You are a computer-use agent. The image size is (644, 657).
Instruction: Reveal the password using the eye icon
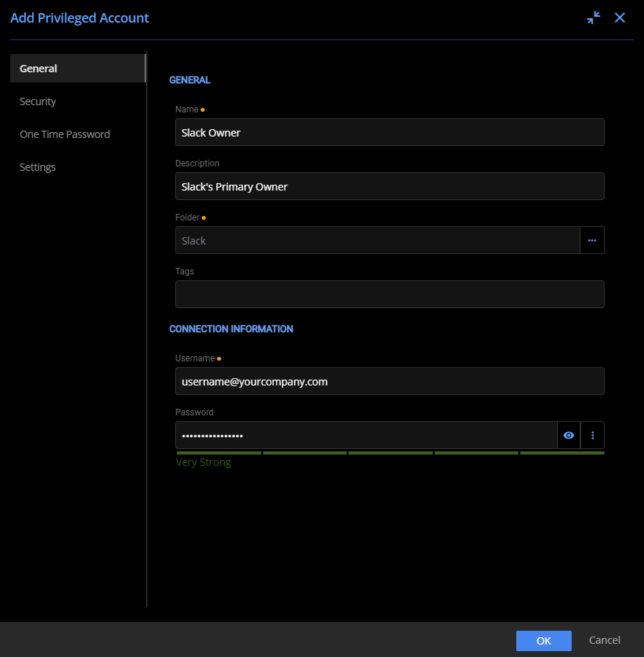(x=569, y=435)
